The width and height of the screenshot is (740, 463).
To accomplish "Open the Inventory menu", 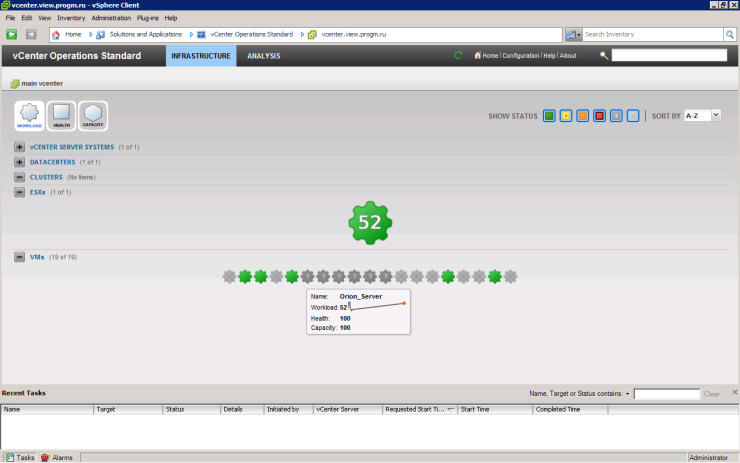I will [71, 18].
